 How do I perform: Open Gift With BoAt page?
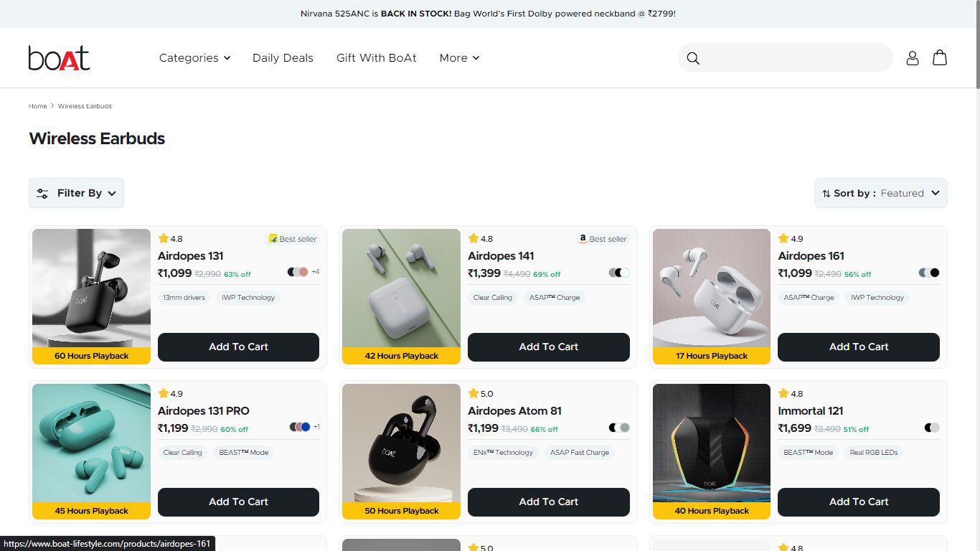376,58
